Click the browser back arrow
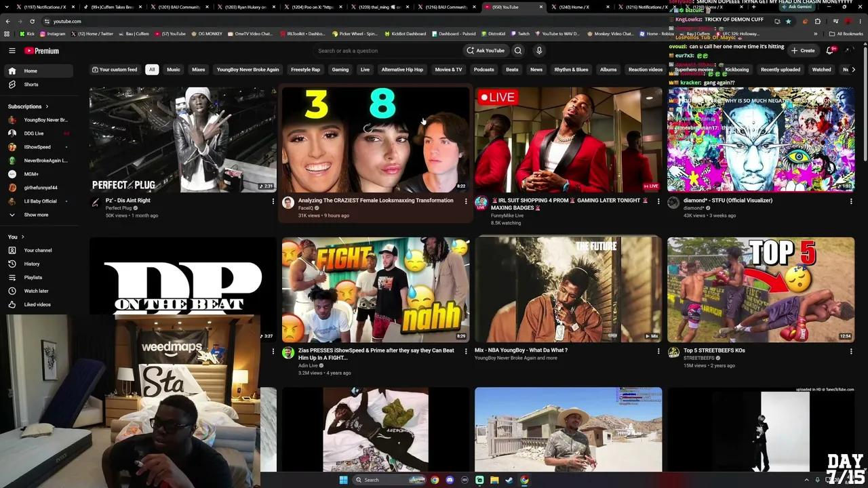Viewport: 868px width, 488px height. 7,21
